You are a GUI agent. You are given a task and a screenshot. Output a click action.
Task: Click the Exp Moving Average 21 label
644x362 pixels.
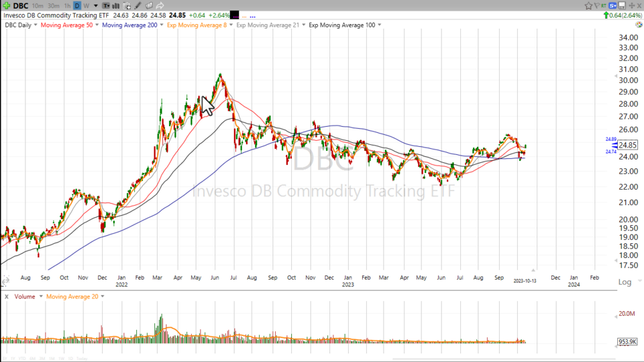pyautogui.click(x=268, y=25)
